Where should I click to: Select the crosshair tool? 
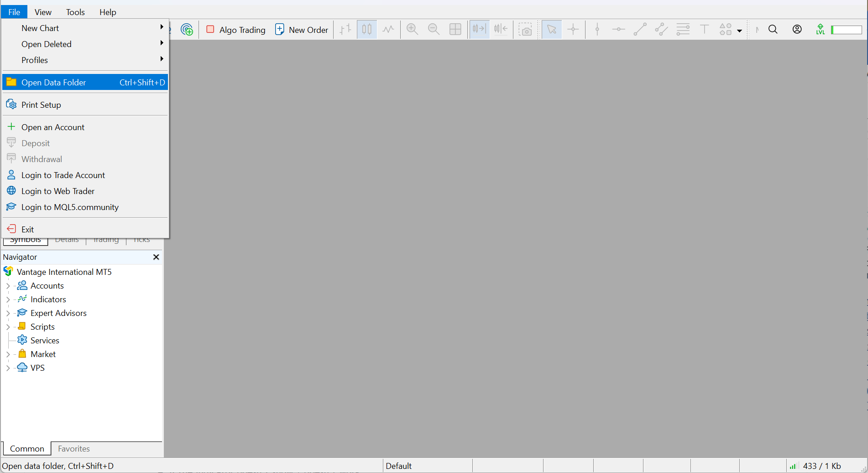(573, 30)
